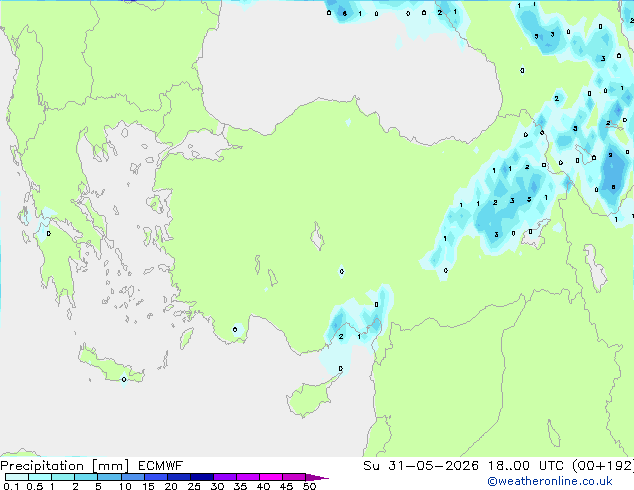The width and height of the screenshot is (634, 490).
Task: Click the 0.1–0.5 mm palest cyan legend swatch
Action: point(17,477)
